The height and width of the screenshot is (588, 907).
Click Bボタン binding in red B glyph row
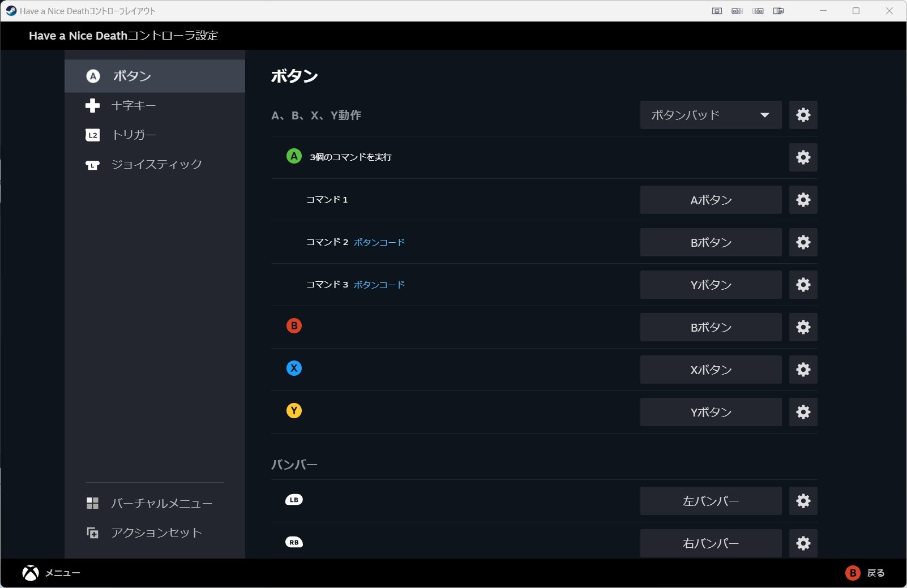click(711, 327)
